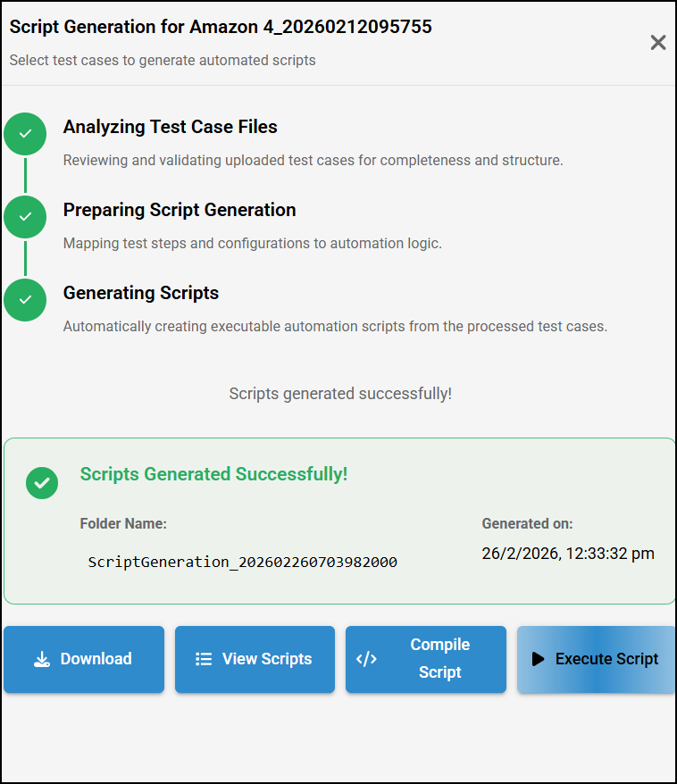This screenshot has height=784, width=677.
Task: Click the Generating Scripts step checkmark
Action: coord(25,300)
